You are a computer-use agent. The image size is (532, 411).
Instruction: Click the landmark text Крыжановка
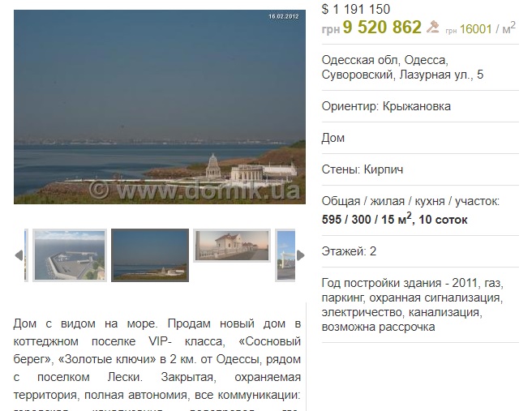click(x=417, y=106)
